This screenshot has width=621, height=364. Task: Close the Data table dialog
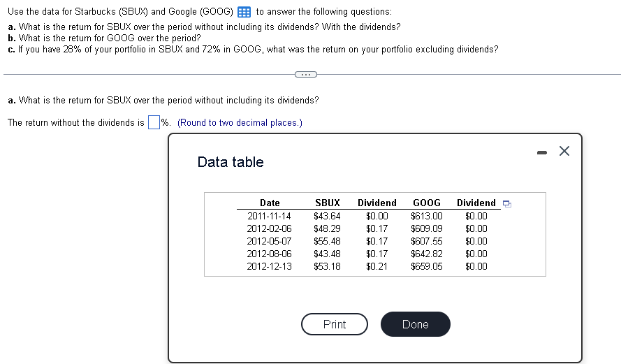click(x=564, y=151)
